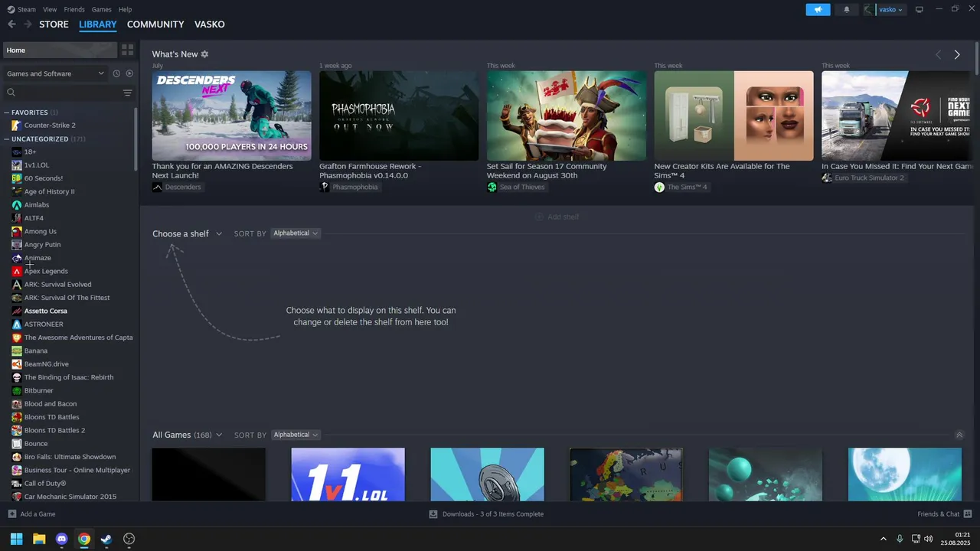Viewport: 980px width, 551px height.
Task: Click the ready-to-play filter icon
Action: [x=129, y=73]
